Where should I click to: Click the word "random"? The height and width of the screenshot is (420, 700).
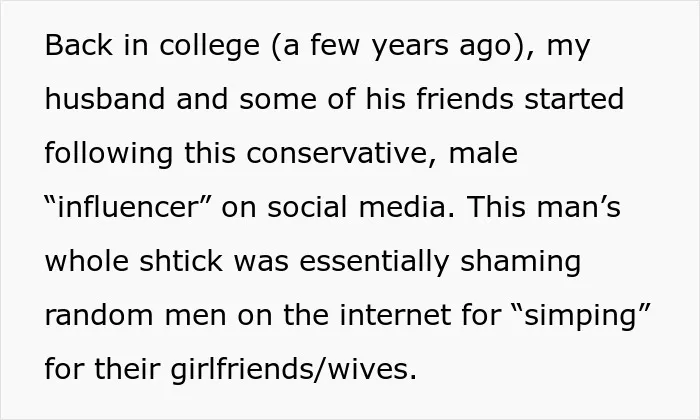[99, 315]
